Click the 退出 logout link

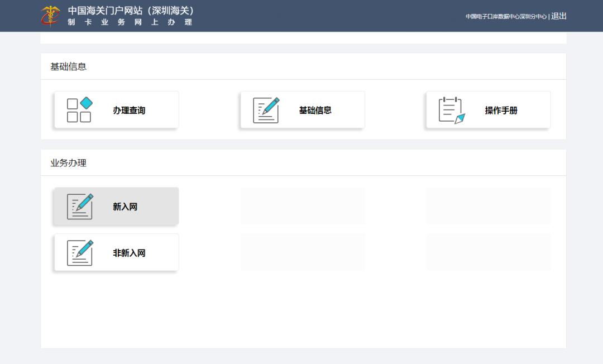click(x=559, y=16)
